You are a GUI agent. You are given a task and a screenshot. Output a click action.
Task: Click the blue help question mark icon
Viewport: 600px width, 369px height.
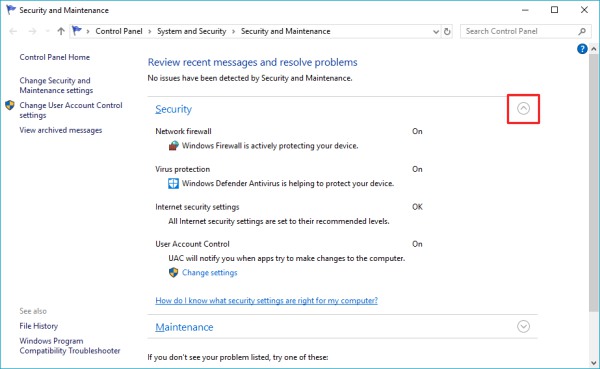582,49
